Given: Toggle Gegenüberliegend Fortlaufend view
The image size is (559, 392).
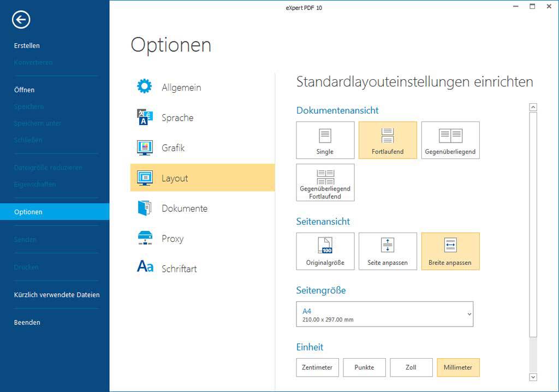Looking at the screenshot, I should (x=325, y=182).
